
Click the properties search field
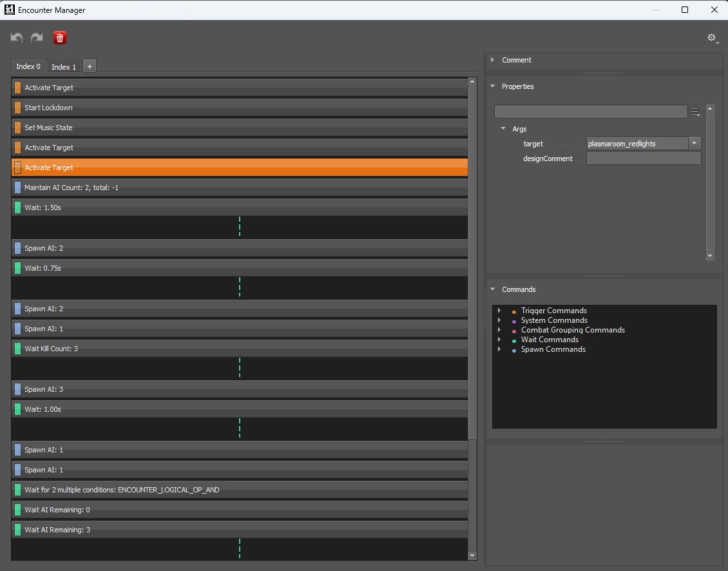point(591,111)
